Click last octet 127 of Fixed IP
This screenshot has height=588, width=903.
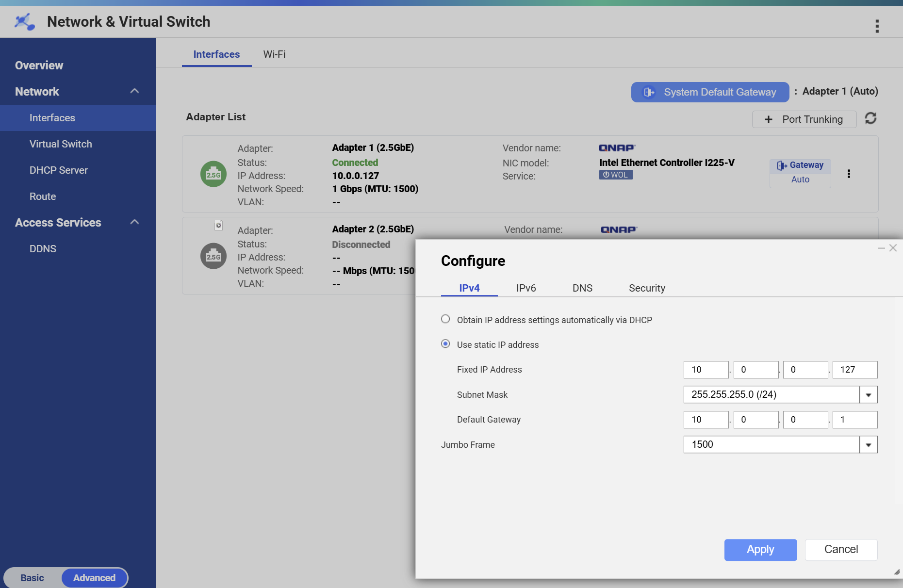click(x=855, y=370)
